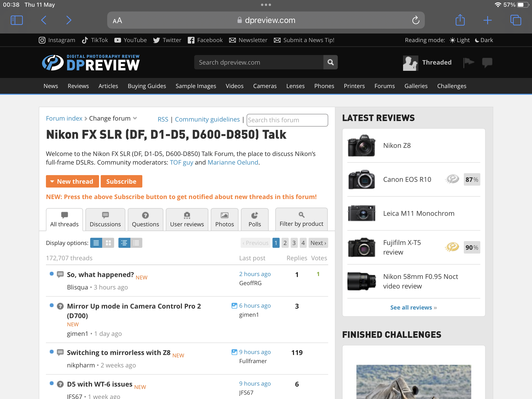Open Canon EOS R10 review
Screen dimensions: 532x399
click(x=407, y=179)
